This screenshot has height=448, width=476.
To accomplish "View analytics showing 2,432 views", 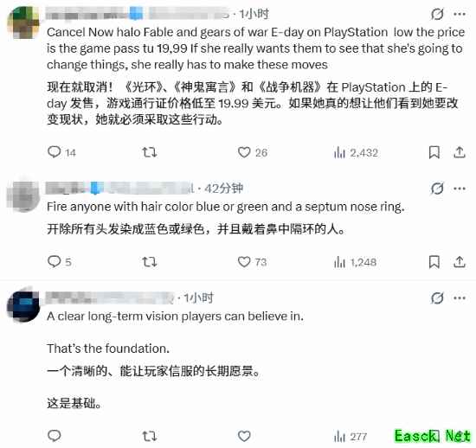I will coord(356,152).
